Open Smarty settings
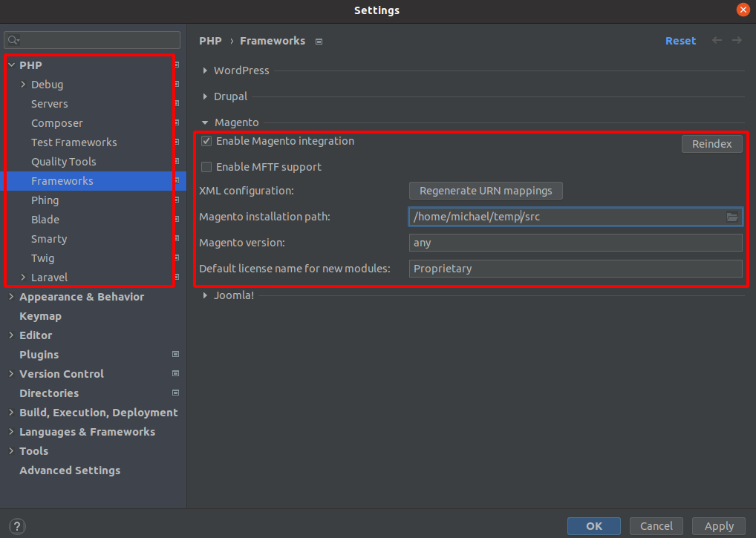Viewport: 756px width, 538px height. click(x=49, y=238)
